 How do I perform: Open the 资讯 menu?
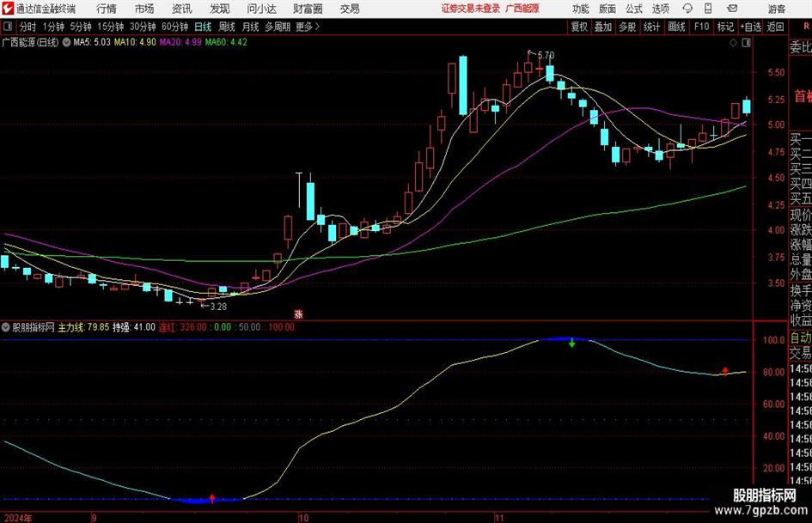(182, 9)
